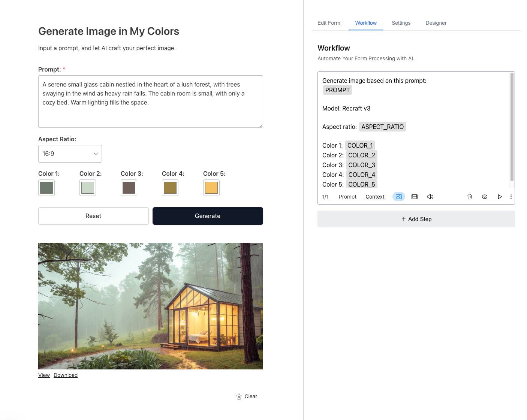Viewport: 527px width, 420px height.
Task: Click the COLOR_2 variable chip
Action: pos(361,155)
